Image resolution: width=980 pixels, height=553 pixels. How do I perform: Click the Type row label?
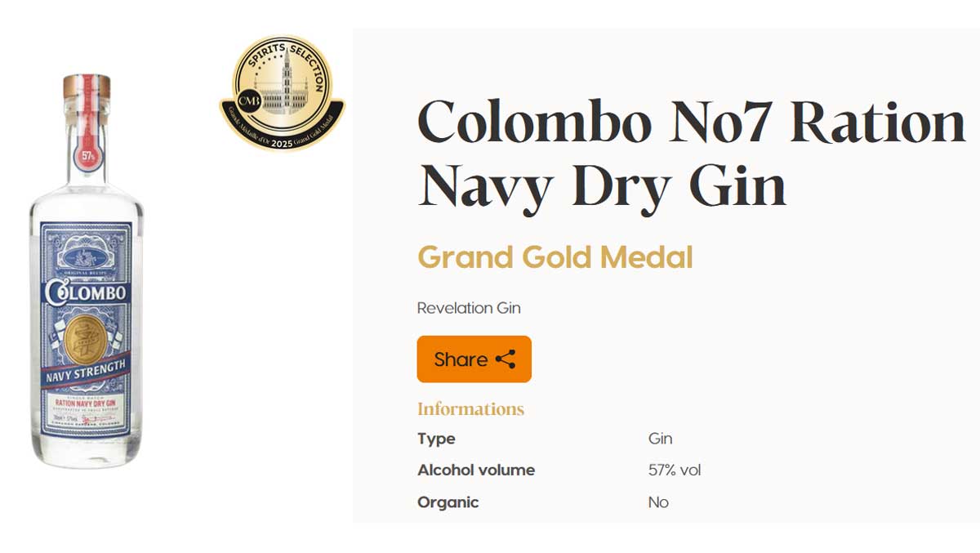tap(436, 439)
